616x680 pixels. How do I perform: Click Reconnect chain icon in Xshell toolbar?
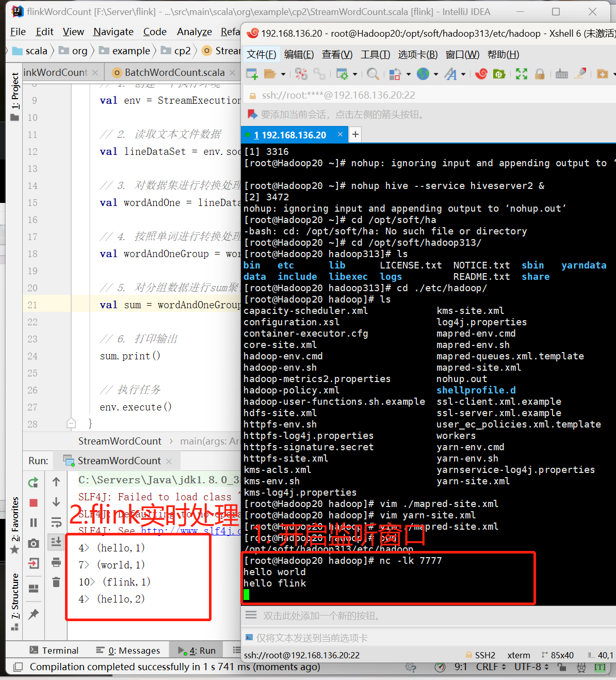[x=319, y=74]
